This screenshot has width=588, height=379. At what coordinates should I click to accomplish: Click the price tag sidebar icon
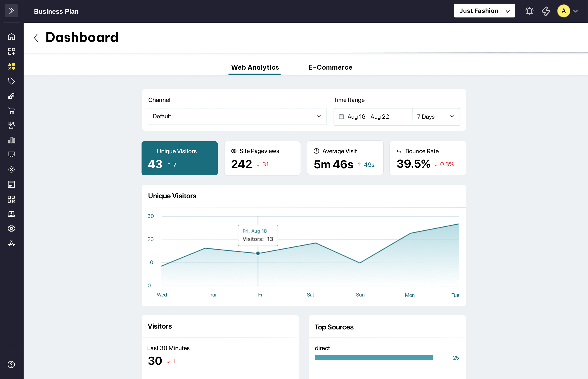[x=11, y=81]
